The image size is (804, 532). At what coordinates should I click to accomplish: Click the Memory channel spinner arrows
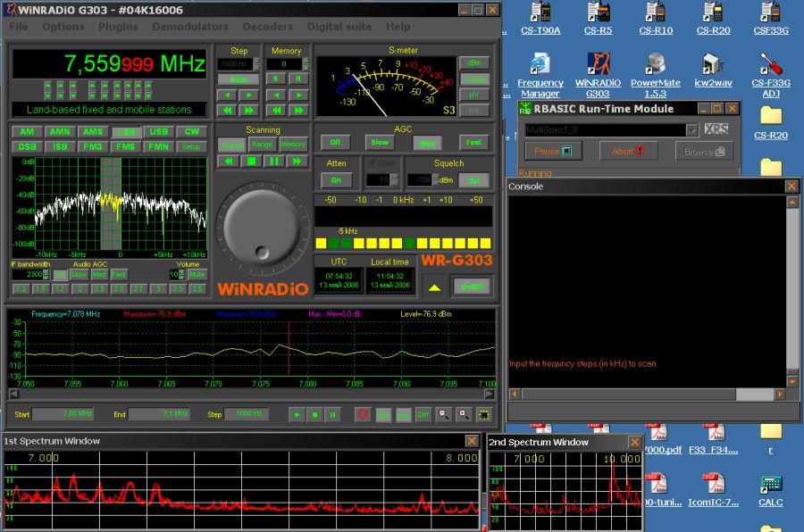[306, 64]
